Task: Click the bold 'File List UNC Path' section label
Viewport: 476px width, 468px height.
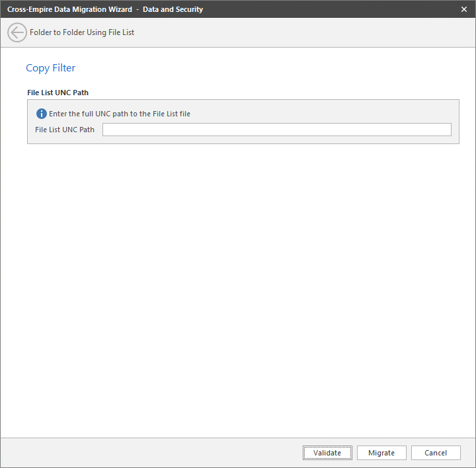Action: (58, 93)
